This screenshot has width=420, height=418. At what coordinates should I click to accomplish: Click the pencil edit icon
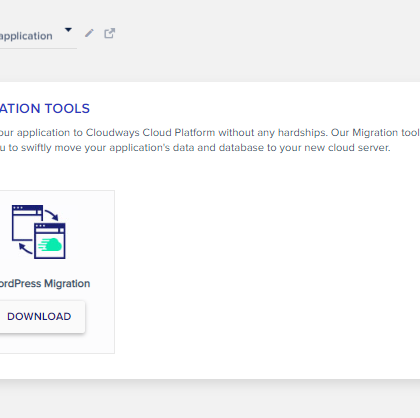pos(89,33)
